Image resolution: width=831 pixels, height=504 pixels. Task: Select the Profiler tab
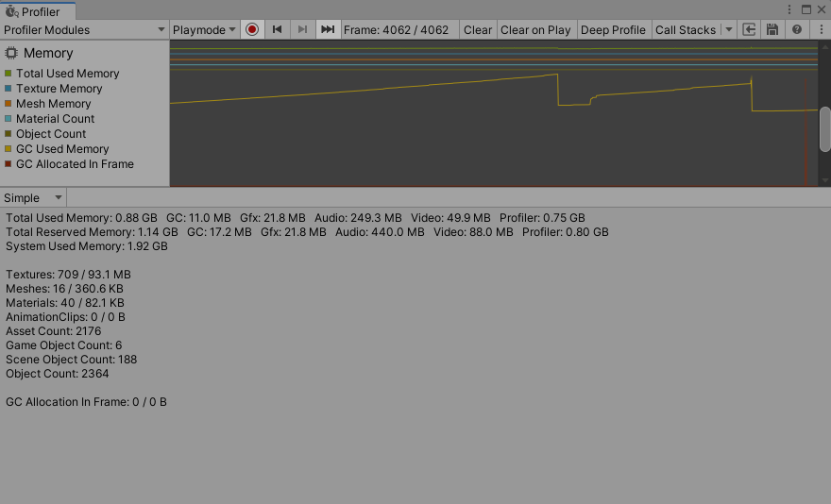tap(38, 11)
